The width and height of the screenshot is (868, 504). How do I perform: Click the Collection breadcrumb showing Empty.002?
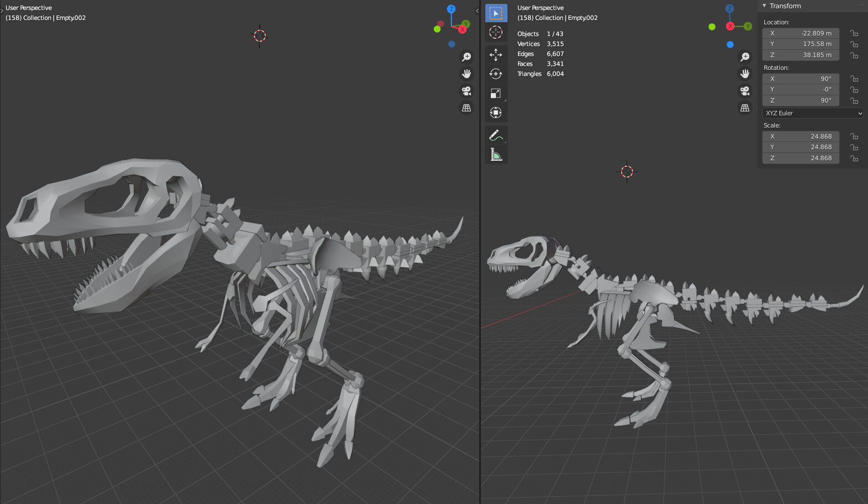coord(45,17)
